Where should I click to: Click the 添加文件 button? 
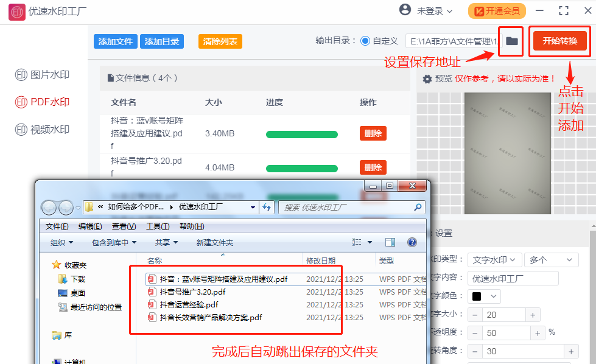tap(116, 41)
